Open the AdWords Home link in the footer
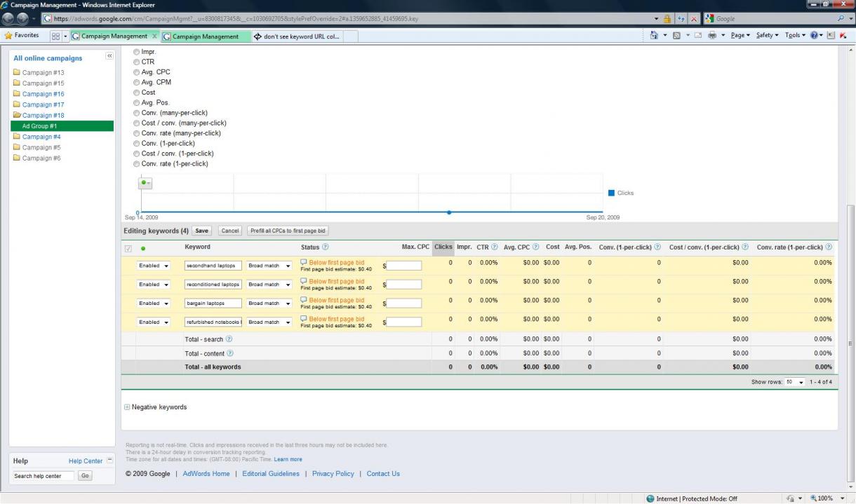This screenshot has height=504, width=856. click(x=206, y=474)
